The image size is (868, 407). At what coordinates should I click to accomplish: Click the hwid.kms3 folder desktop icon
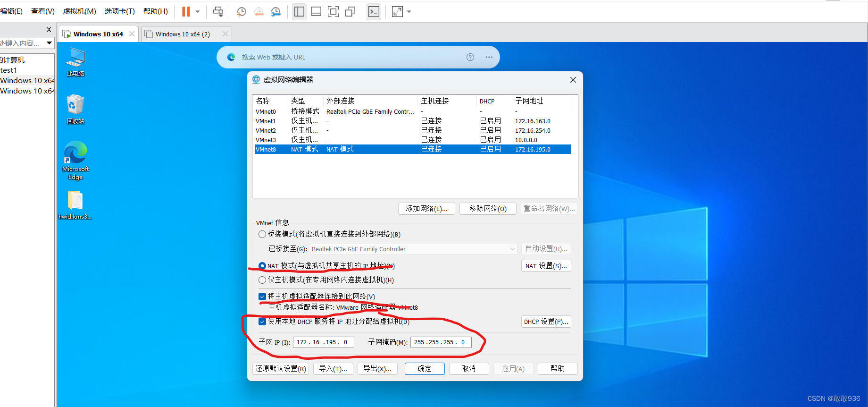click(x=75, y=205)
